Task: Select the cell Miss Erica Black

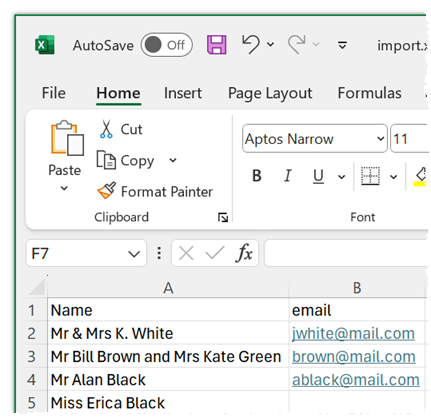Action: (168, 403)
